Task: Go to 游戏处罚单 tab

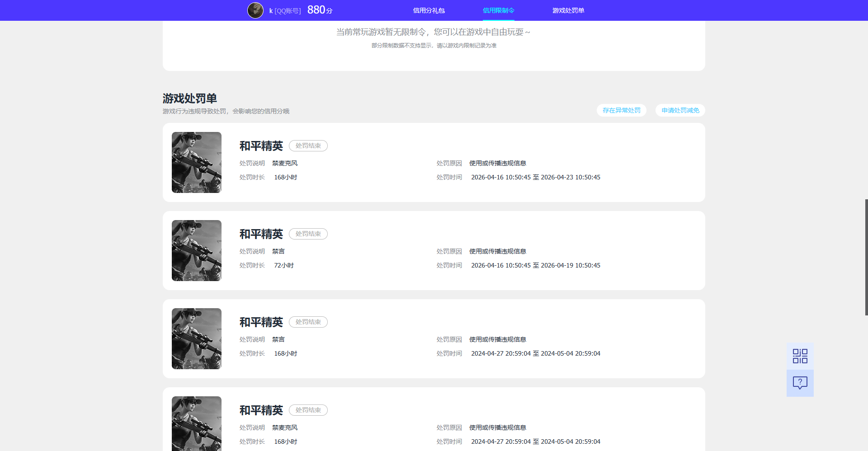Action: click(x=568, y=10)
